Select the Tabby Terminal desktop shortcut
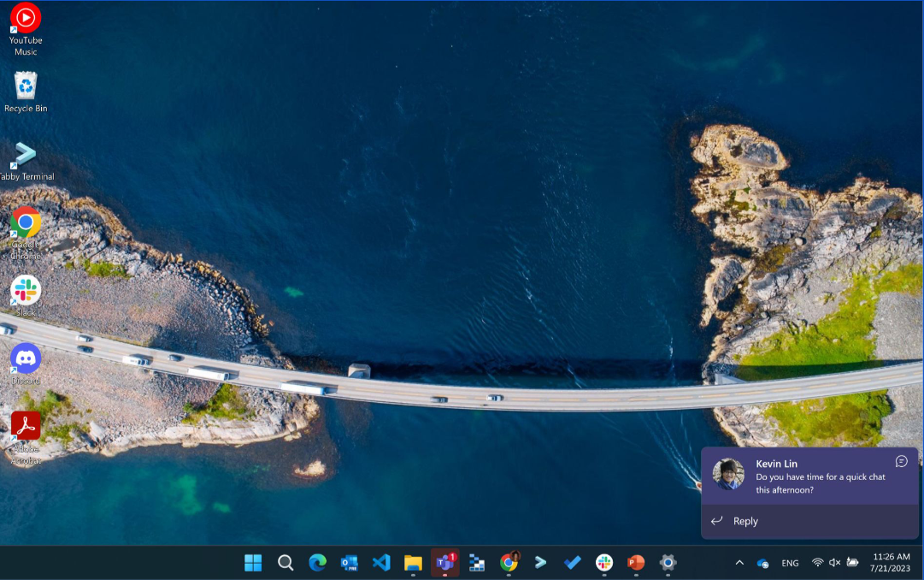 tap(26, 161)
